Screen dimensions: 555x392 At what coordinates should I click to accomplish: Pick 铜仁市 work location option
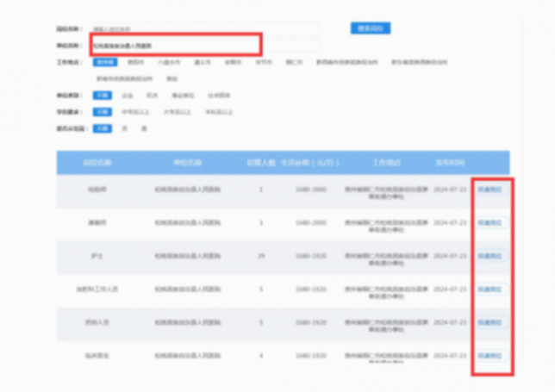[294, 63]
